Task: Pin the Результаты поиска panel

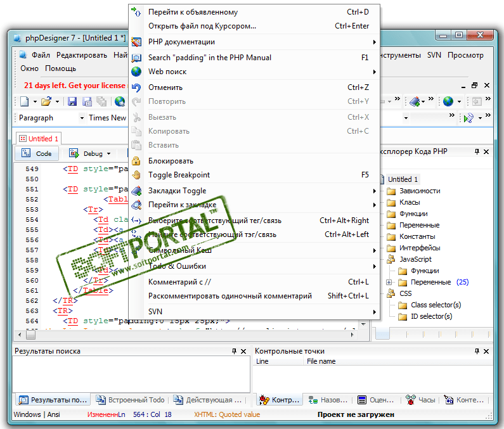Action: coord(235,351)
